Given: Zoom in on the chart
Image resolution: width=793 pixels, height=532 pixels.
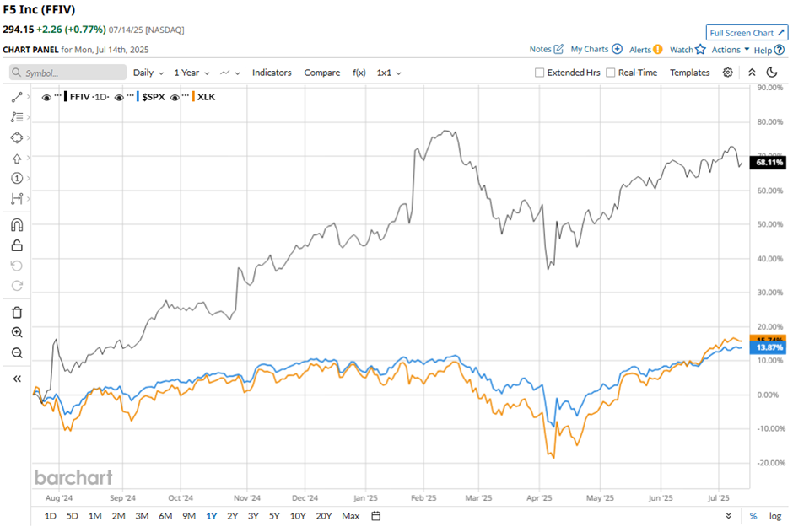Looking at the screenshot, I should tap(17, 332).
